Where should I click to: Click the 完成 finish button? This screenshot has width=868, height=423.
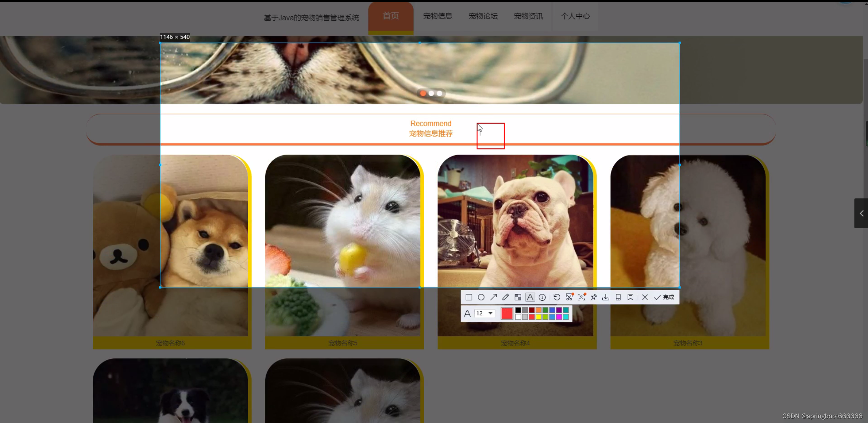tap(664, 297)
